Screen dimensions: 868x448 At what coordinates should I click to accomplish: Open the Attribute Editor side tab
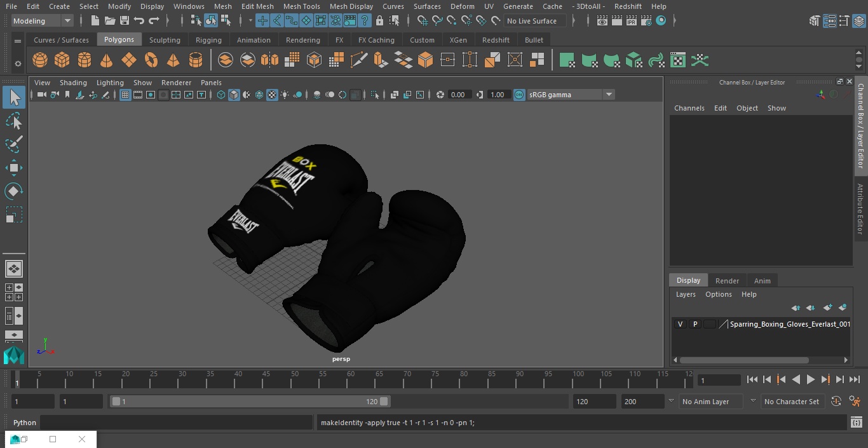[x=860, y=210]
